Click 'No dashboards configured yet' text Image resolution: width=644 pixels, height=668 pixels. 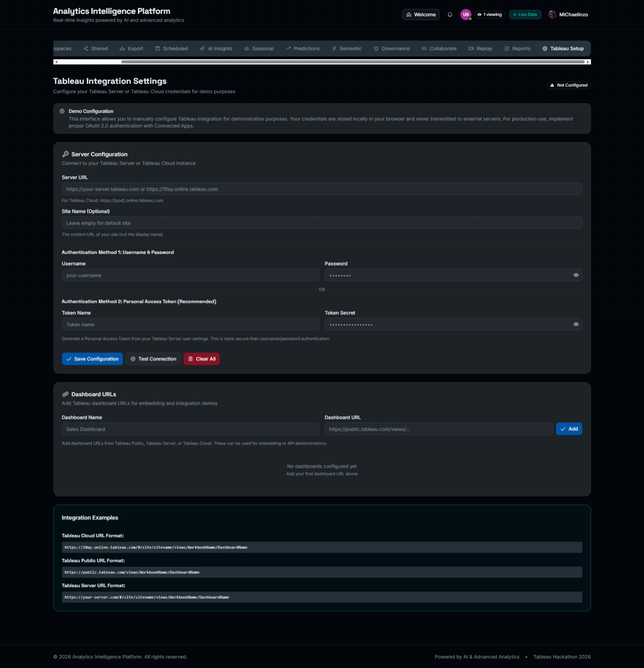[x=322, y=466]
